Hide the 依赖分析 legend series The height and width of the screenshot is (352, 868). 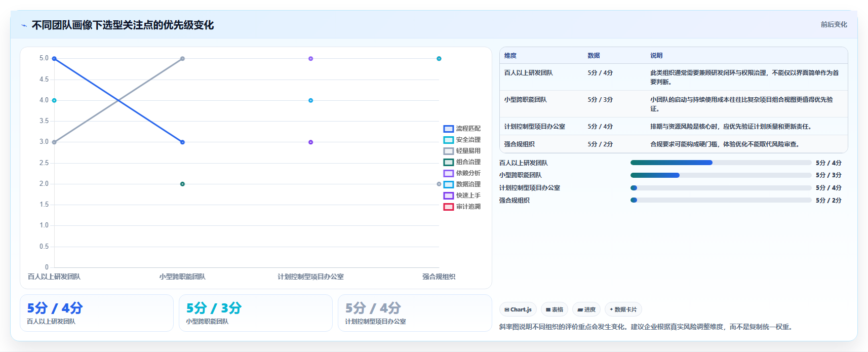pyautogui.click(x=462, y=173)
